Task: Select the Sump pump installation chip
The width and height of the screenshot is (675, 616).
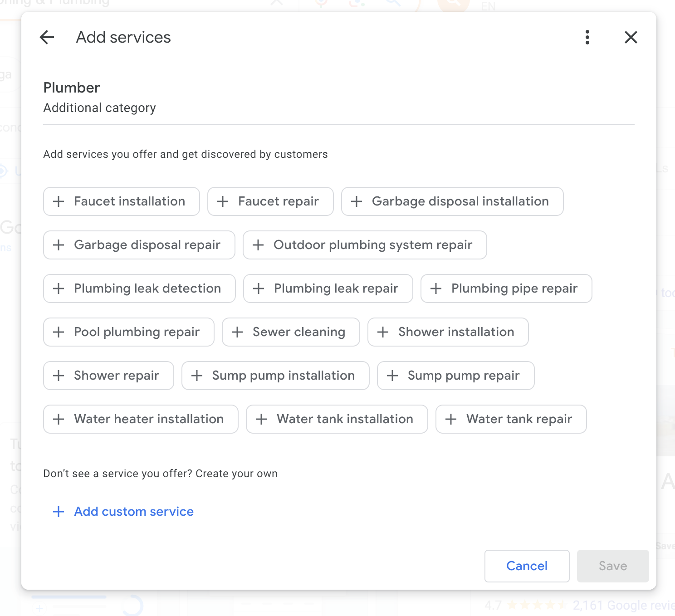Action: pyautogui.click(x=275, y=376)
